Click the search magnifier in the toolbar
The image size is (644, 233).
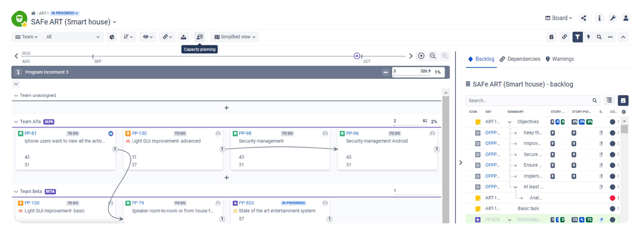tap(599, 37)
